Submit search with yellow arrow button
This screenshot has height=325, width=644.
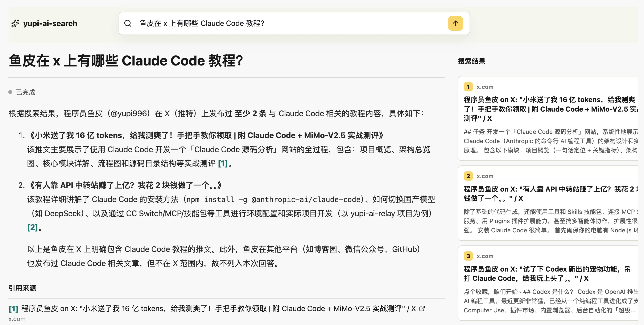(455, 23)
